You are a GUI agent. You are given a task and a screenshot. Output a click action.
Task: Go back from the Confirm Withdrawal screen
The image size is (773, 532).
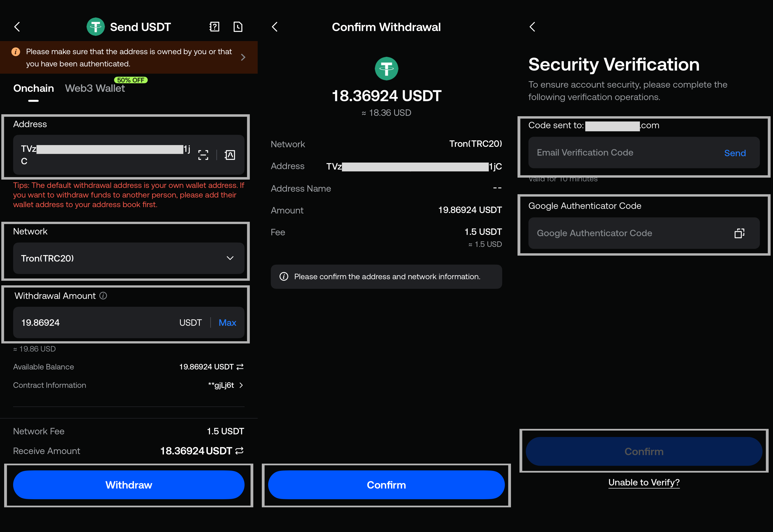275,27
